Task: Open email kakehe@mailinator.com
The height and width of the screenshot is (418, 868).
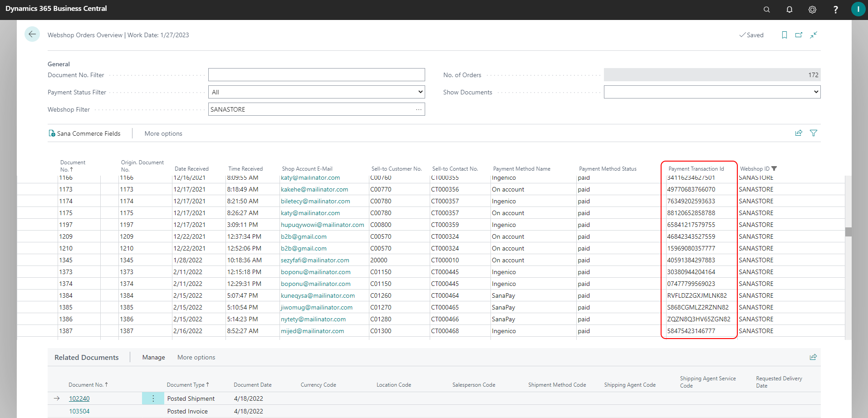Action: 314,189
